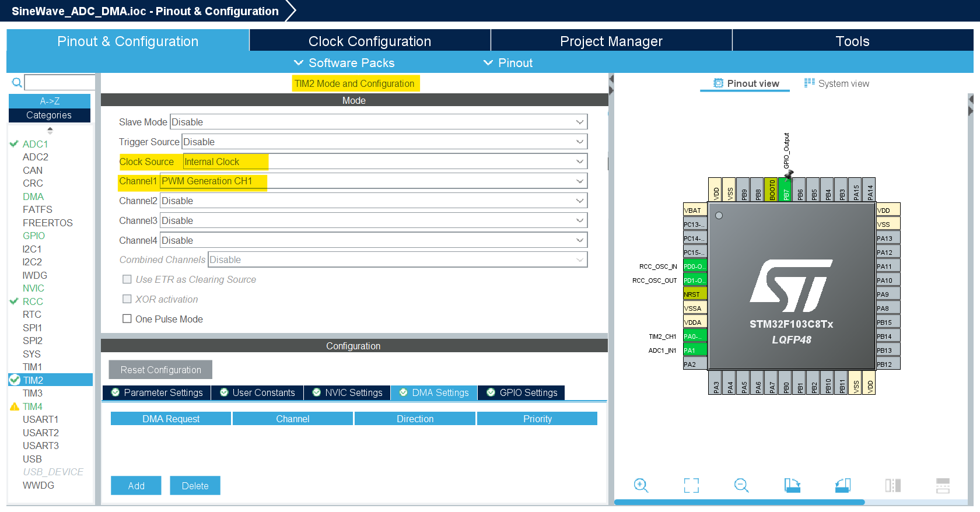This screenshot has height=512, width=980.
Task: Flip the chip horizontally
Action: click(893, 485)
